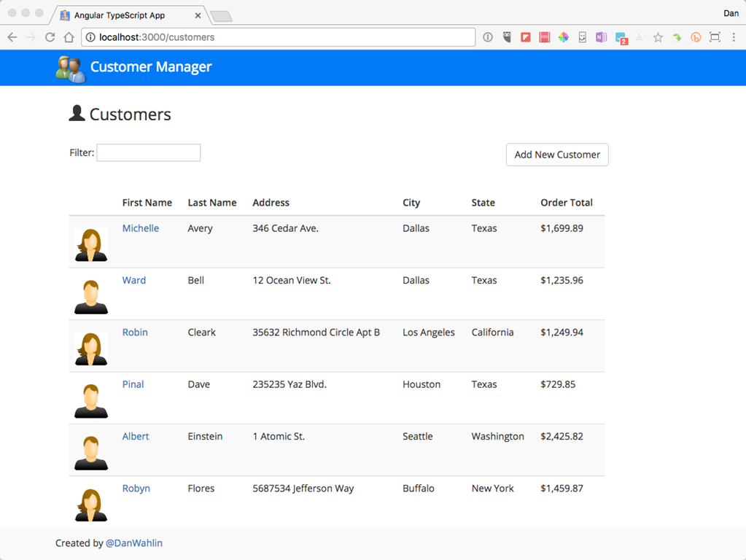The height and width of the screenshot is (560, 746).
Task: Open Robin's customer detail link
Action: [134, 332]
